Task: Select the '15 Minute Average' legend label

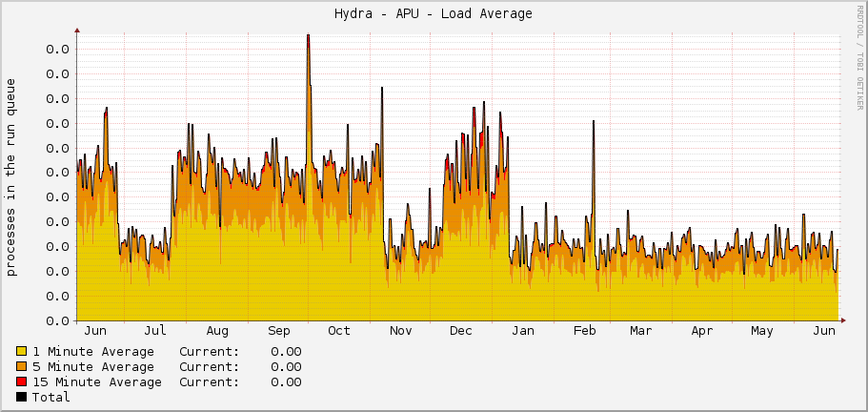Action: (97, 382)
